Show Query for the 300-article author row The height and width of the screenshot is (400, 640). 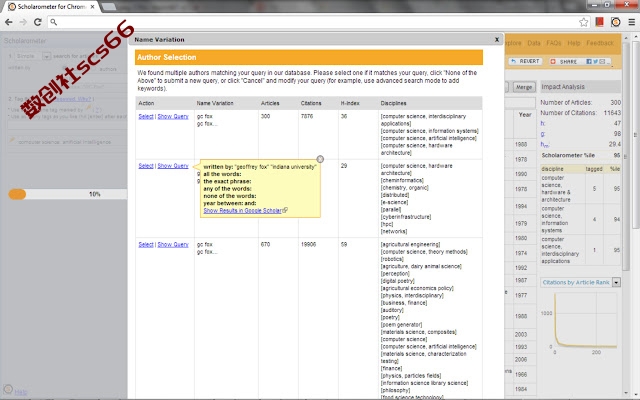173,116
